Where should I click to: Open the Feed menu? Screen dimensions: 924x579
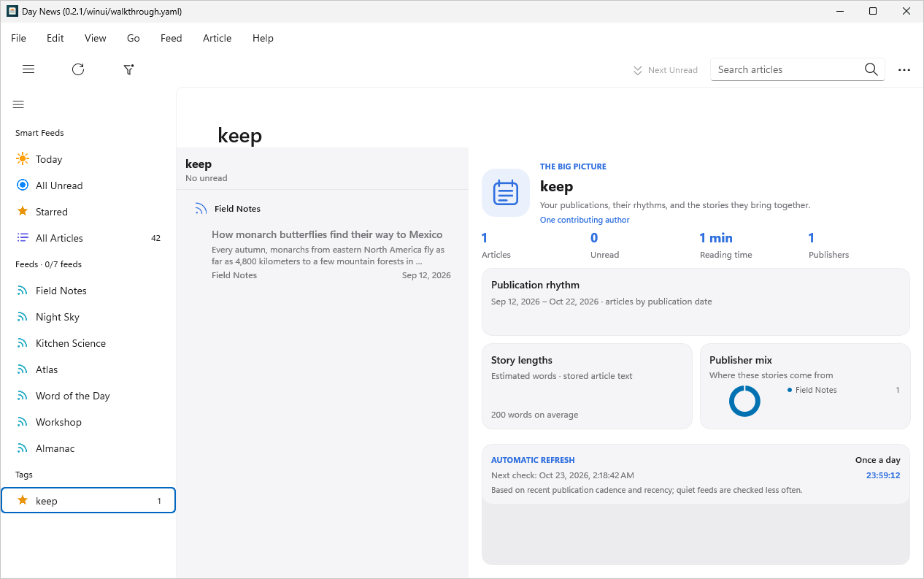click(172, 38)
